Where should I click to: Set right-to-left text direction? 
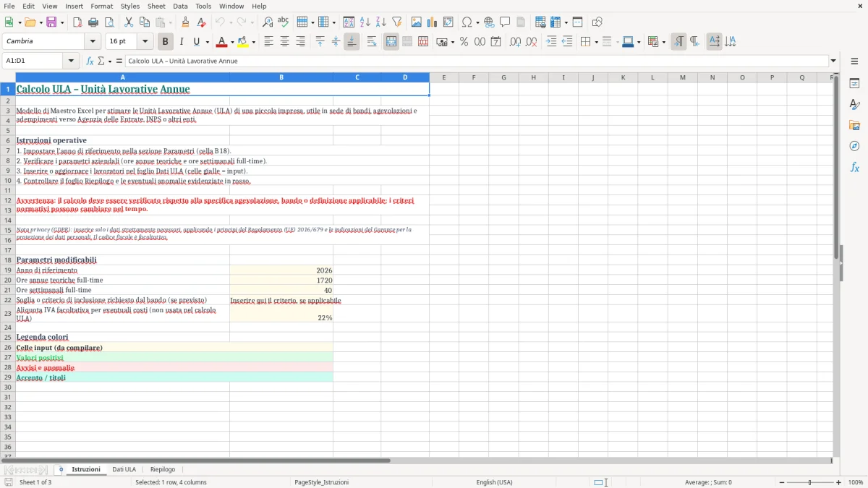point(694,42)
